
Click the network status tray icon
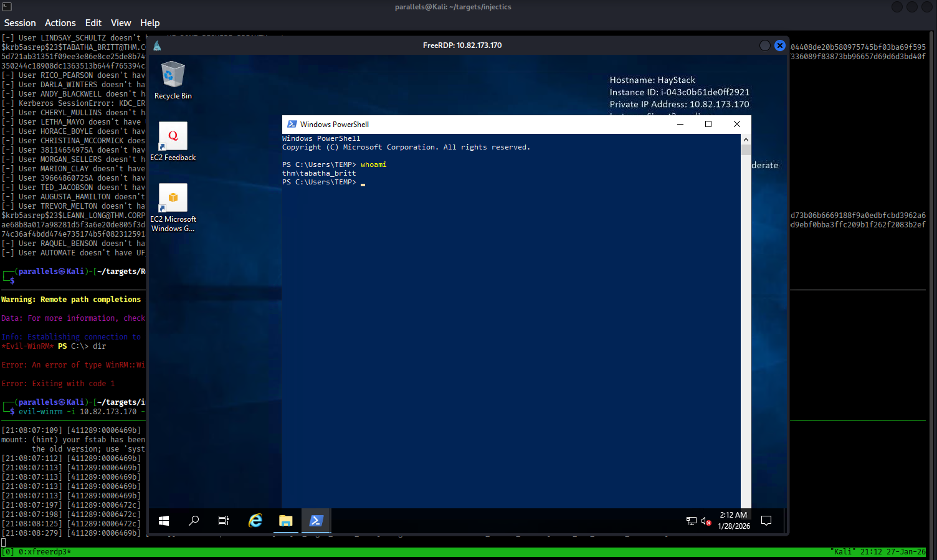click(691, 521)
